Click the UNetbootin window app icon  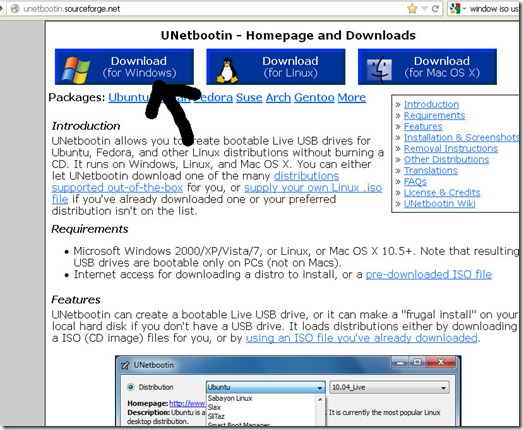(125, 365)
